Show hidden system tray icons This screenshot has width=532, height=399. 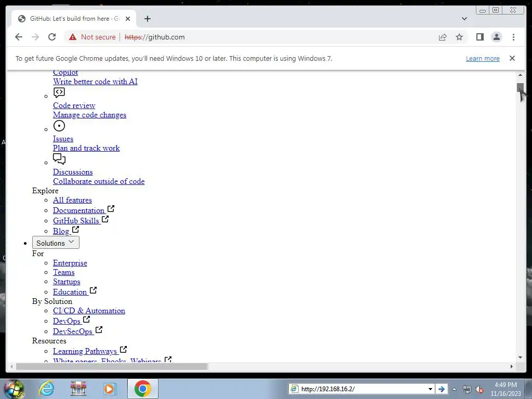pyautogui.click(x=454, y=389)
